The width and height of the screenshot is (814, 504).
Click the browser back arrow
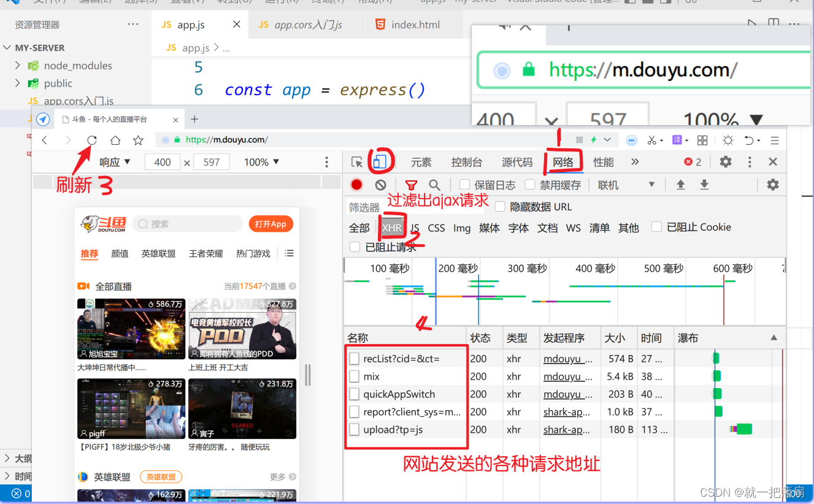pyautogui.click(x=45, y=140)
